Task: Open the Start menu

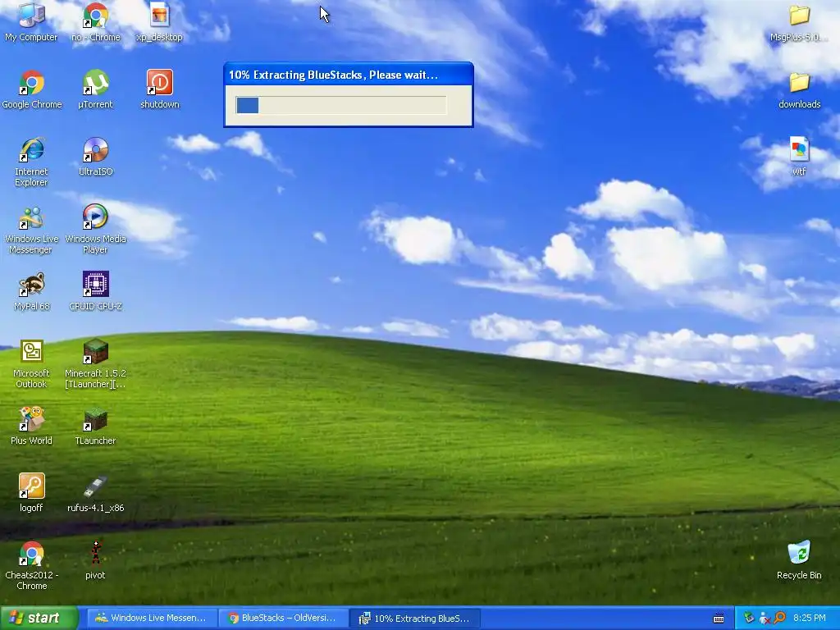Action: (39, 618)
